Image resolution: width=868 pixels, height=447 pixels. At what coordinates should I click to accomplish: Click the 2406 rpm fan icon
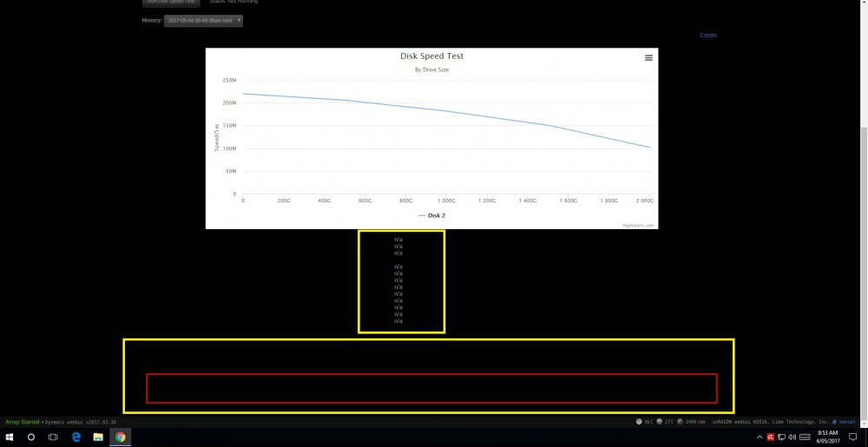click(680, 422)
